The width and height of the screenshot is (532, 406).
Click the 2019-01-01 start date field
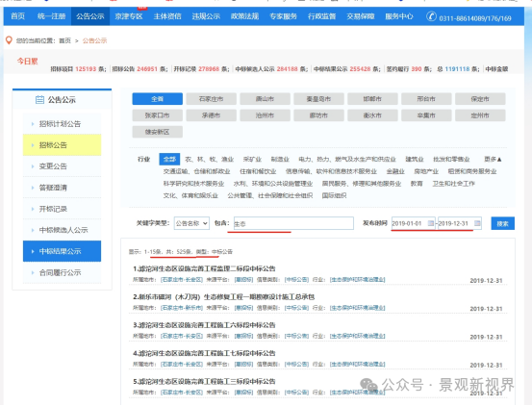point(414,223)
